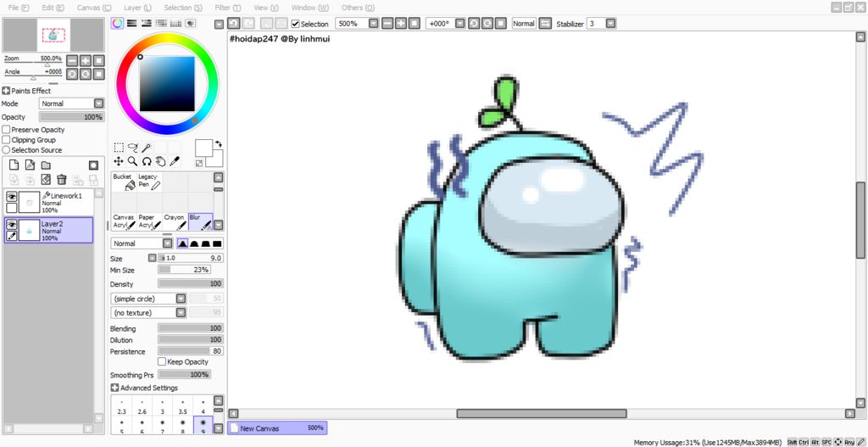Create a new layer folder
The image size is (868, 447).
46,165
